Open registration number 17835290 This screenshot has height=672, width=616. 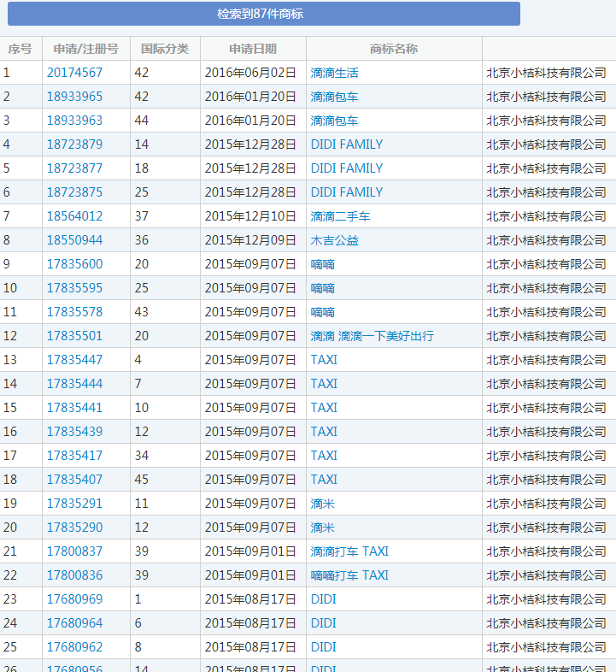[x=74, y=528]
